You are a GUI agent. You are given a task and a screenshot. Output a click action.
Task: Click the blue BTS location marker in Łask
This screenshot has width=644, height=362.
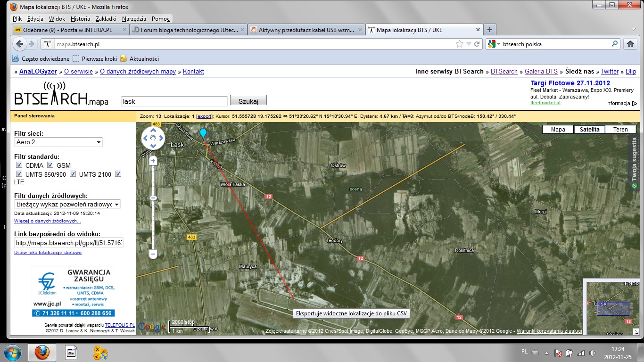coord(203,134)
